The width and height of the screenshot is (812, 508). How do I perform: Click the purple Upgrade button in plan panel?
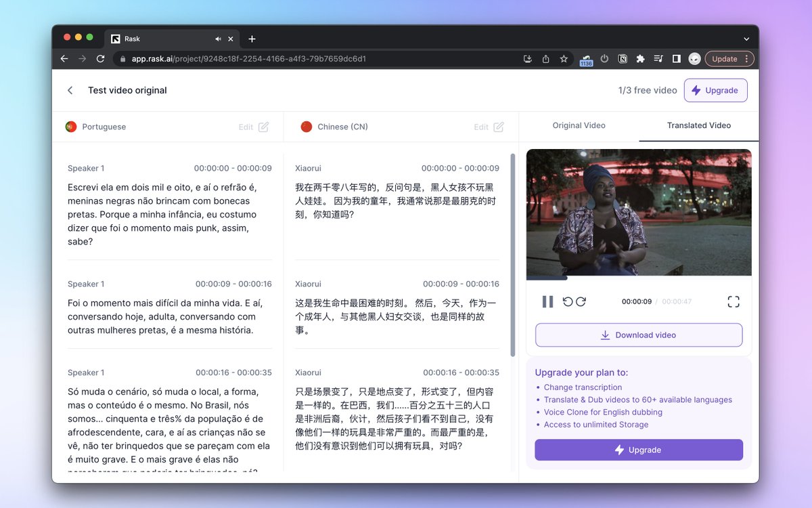(639, 450)
